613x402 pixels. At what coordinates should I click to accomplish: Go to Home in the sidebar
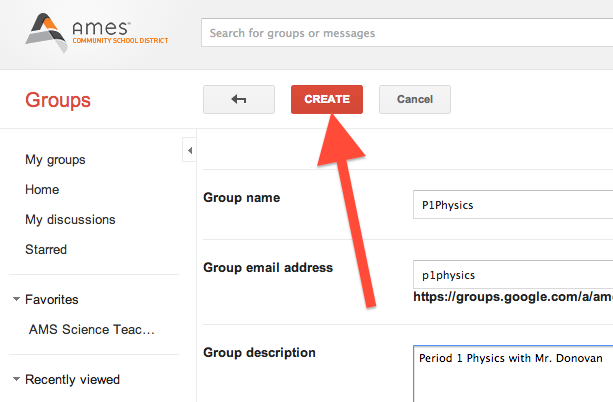coord(42,190)
